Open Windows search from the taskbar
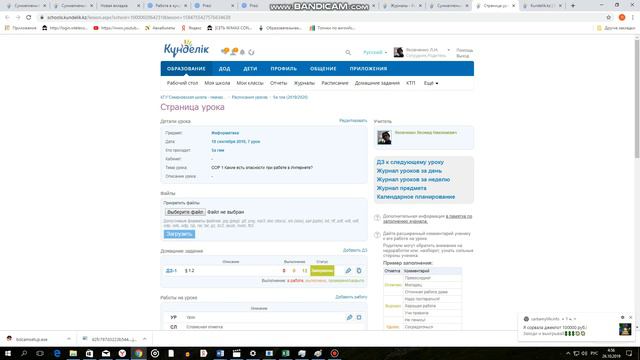The height and width of the screenshot is (360, 640). [x=24, y=353]
